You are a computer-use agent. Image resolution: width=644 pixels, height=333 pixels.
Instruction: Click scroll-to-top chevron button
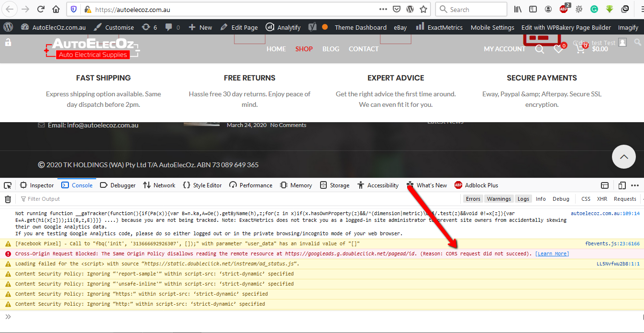tap(624, 157)
